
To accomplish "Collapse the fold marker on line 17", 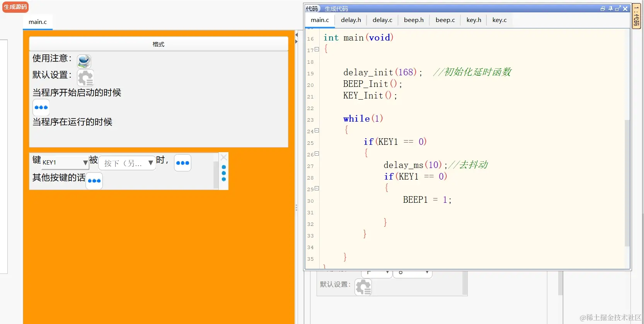I will [317, 49].
